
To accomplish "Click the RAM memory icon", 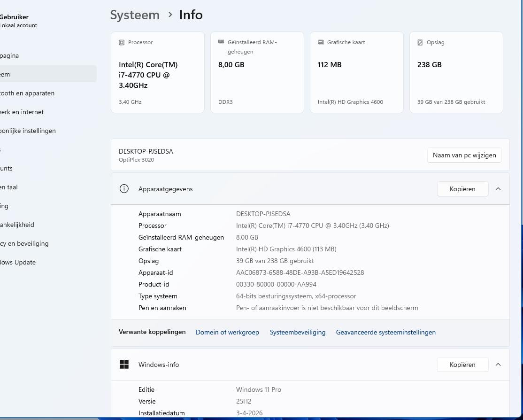I will click(221, 42).
